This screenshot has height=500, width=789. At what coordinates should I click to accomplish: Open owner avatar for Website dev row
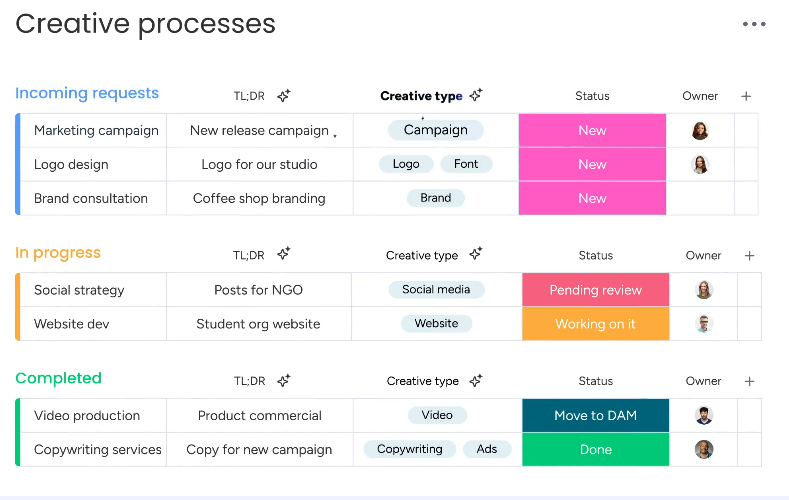703,324
